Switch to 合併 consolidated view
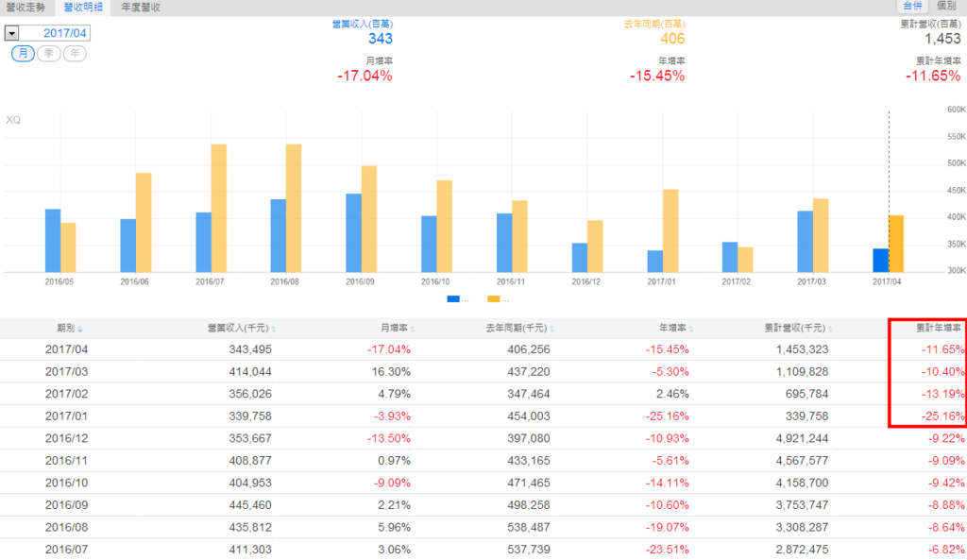The height and width of the screenshot is (560, 967). 912,7
